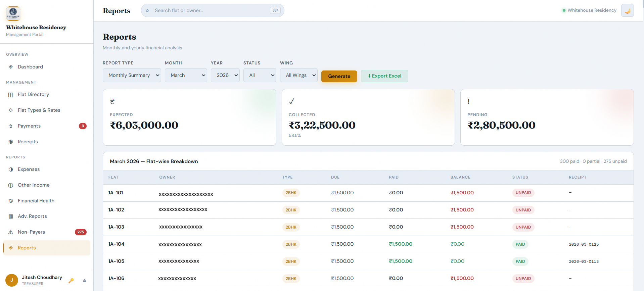Expand the Year dropdown showing 2026
This screenshot has height=291, width=644.
(225, 75)
